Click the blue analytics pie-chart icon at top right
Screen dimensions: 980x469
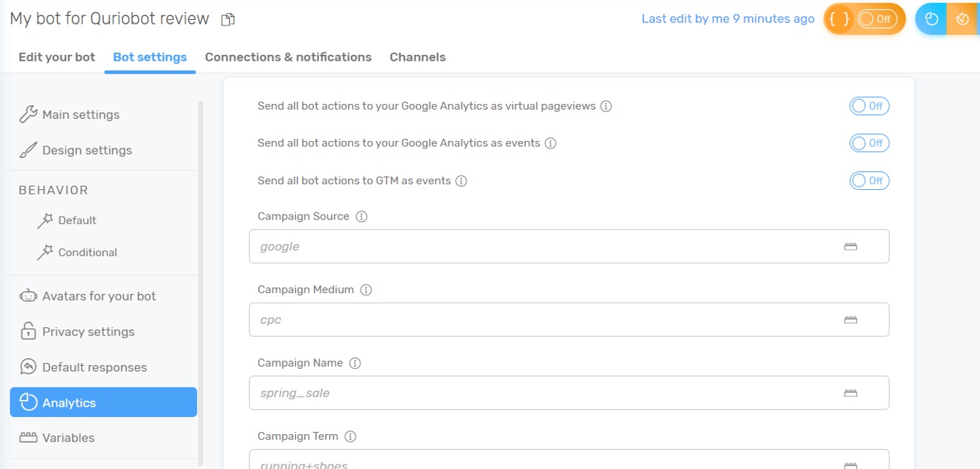pyautogui.click(x=931, y=19)
